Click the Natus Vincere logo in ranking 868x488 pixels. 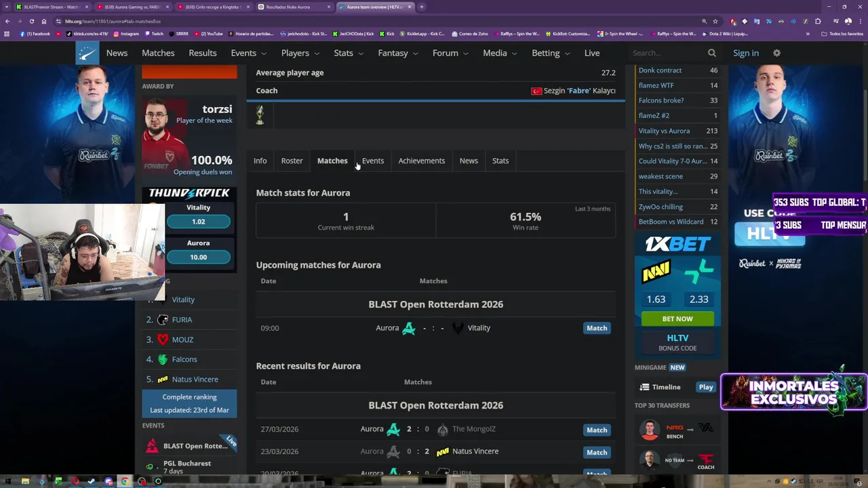point(163,380)
